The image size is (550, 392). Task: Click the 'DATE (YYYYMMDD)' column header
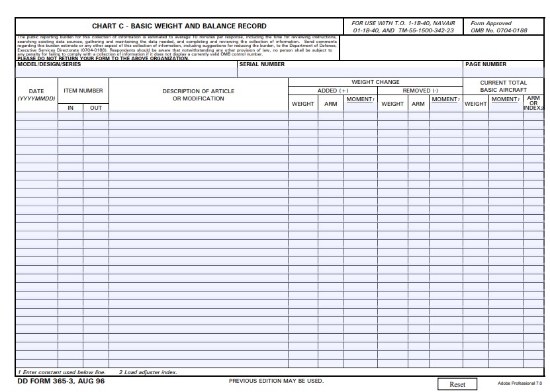click(36, 95)
